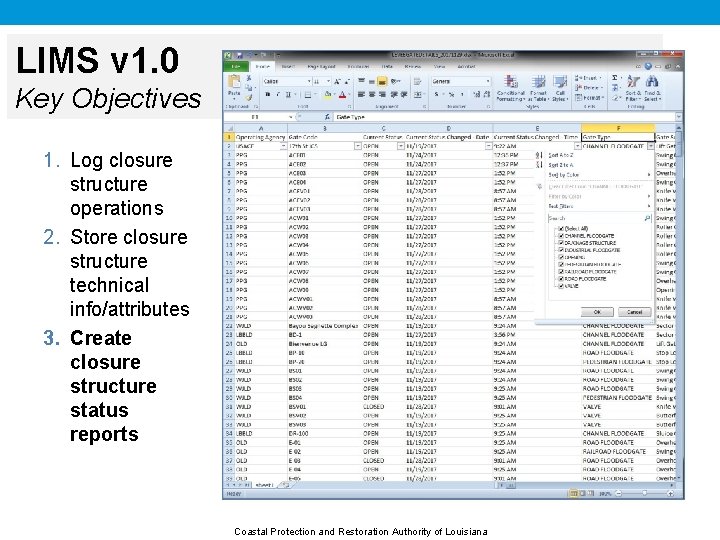
Task: Open the font name Calibri dropdown
Action: pos(309,81)
